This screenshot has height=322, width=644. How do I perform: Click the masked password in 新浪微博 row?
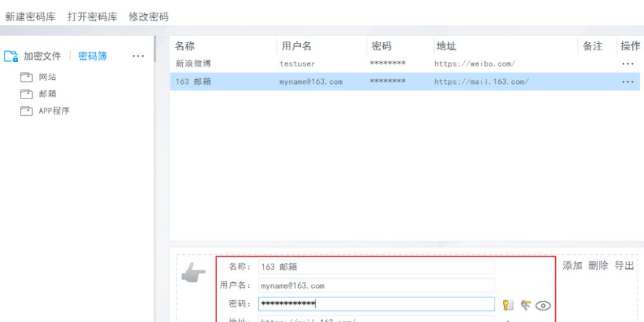click(387, 63)
